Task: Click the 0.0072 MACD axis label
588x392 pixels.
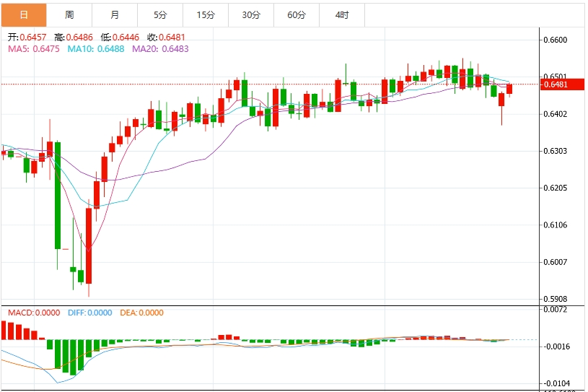Action: point(556,310)
